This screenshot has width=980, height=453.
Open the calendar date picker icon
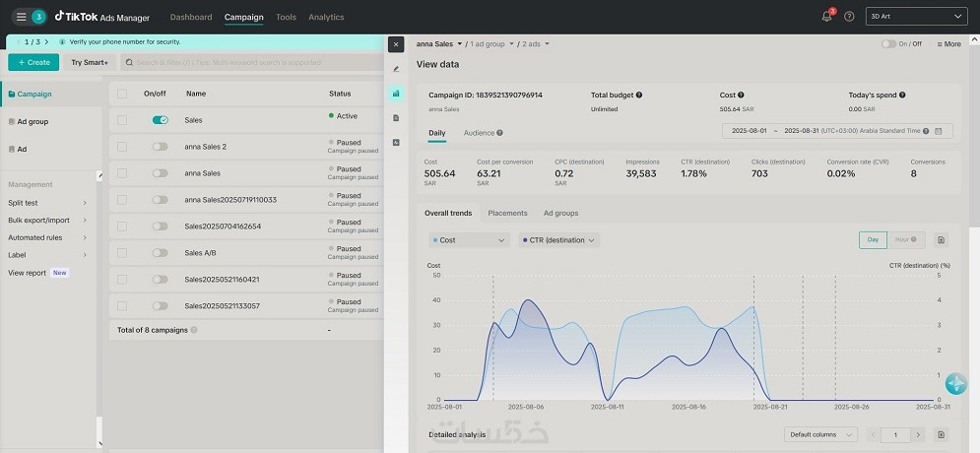[938, 131]
